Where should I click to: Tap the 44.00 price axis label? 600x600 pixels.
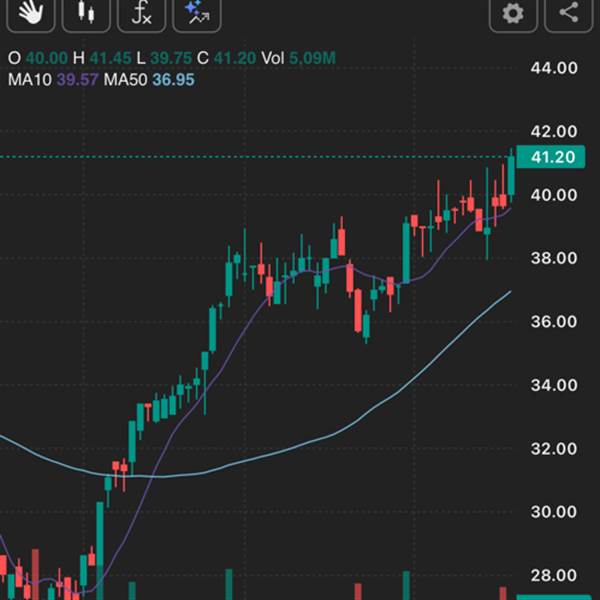[554, 68]
